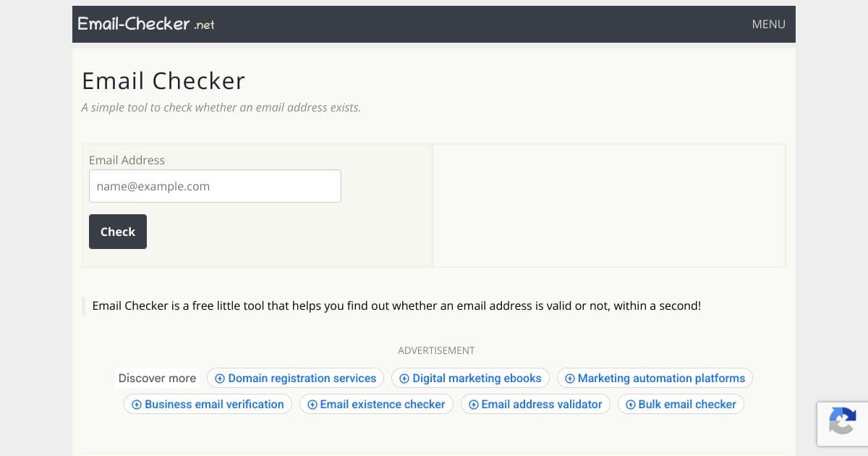
Task: Expand the Digital marketing ebooks ad chip
Action: tap(470, 378)
